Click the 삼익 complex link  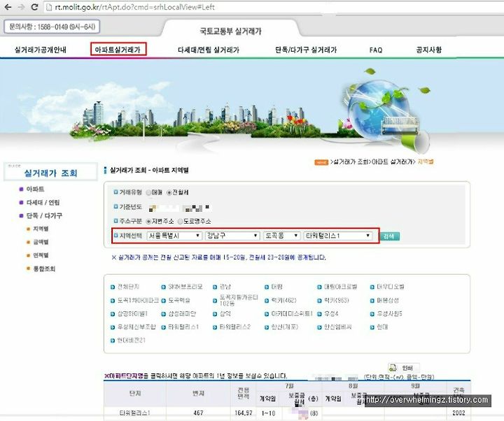225,313
